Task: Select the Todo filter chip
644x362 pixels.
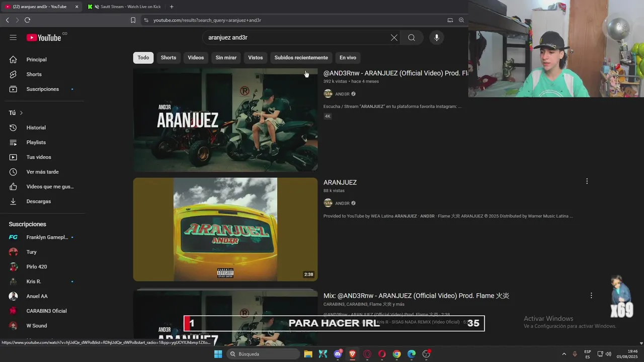Action: point(143,57)
